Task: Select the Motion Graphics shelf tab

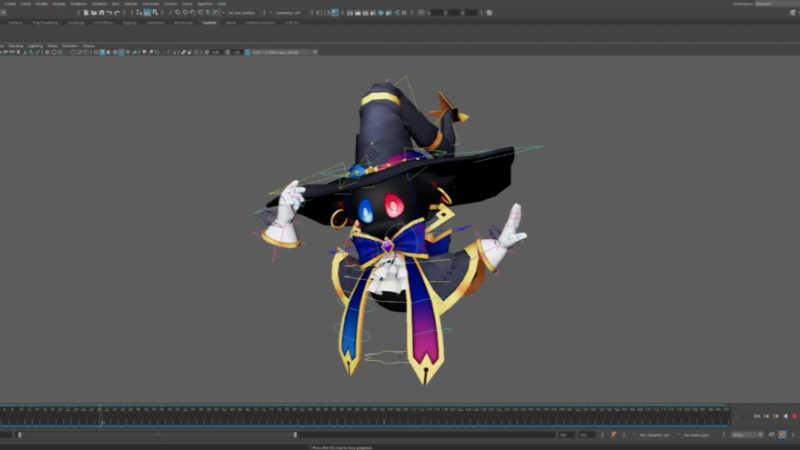Action: pos(261,22)
